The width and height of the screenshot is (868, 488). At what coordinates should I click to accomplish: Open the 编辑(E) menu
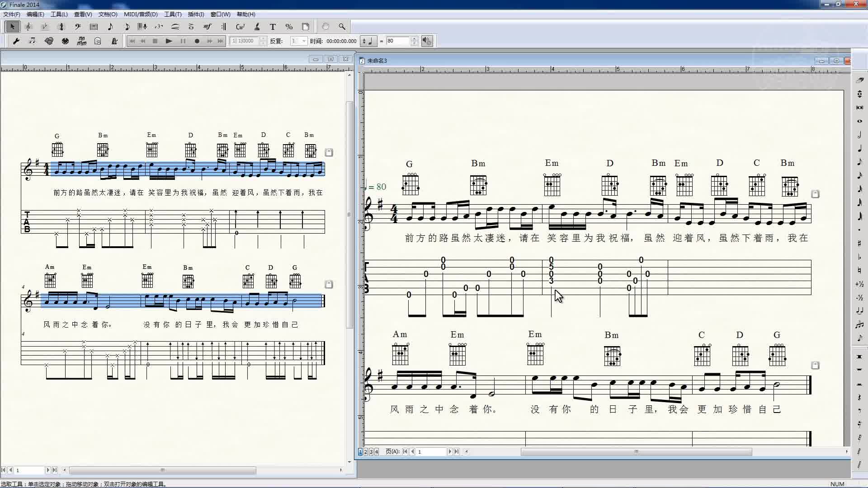point(35,14)
